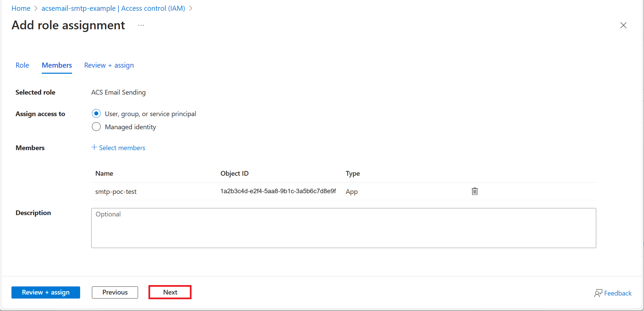Delete the smtp-poc-test member with trash icon

474,191
